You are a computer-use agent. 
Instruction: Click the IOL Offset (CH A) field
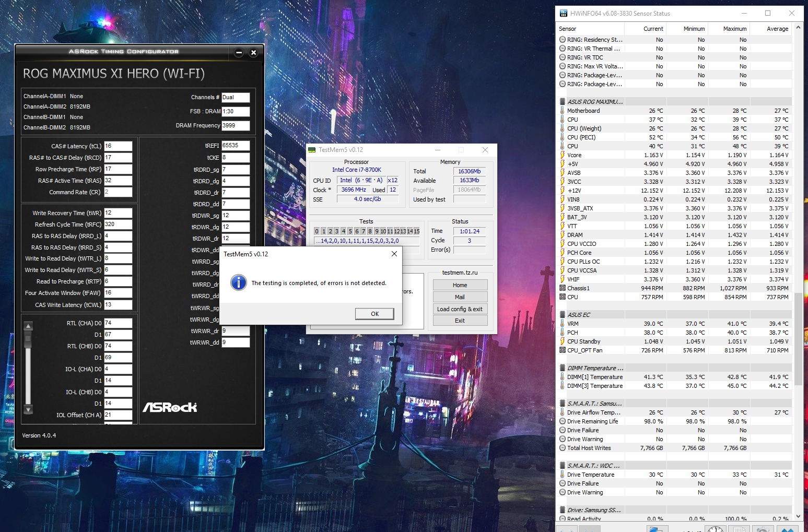pos(118,415)
